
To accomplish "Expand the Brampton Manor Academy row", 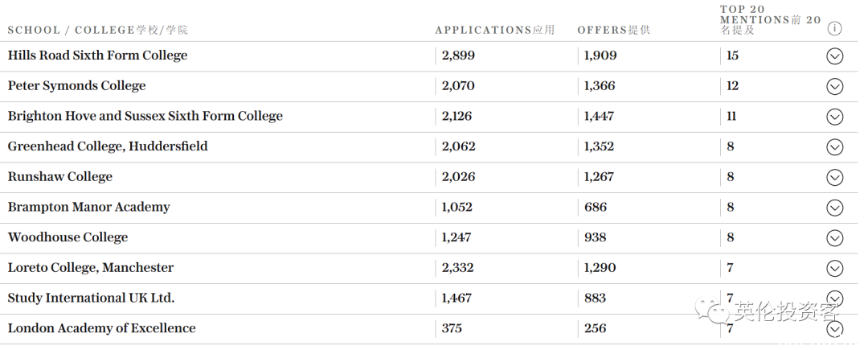I will click(x=834, y=208).
